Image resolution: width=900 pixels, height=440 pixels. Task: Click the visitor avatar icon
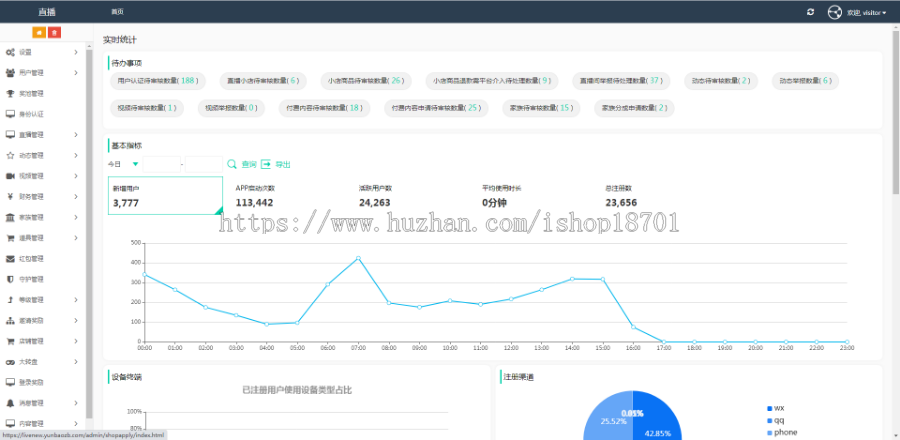click(834, 12)
